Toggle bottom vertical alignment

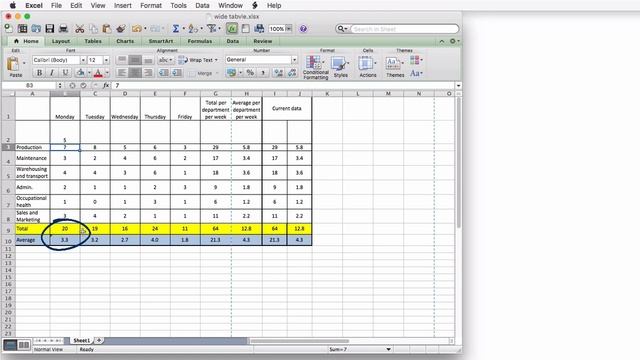tap(148, 60)
